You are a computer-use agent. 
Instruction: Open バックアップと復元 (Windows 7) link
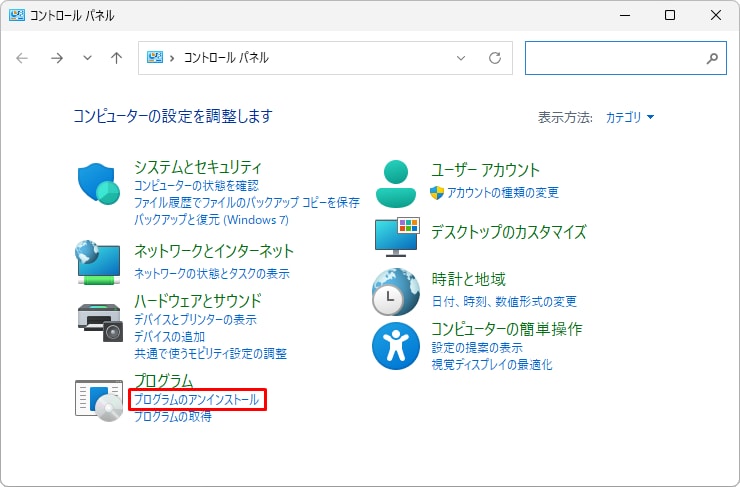point(211,219)
